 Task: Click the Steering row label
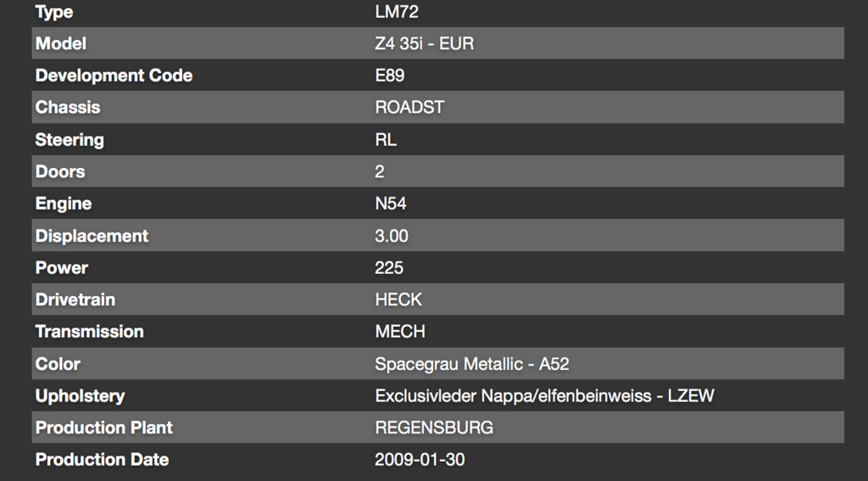coord(70,140)
